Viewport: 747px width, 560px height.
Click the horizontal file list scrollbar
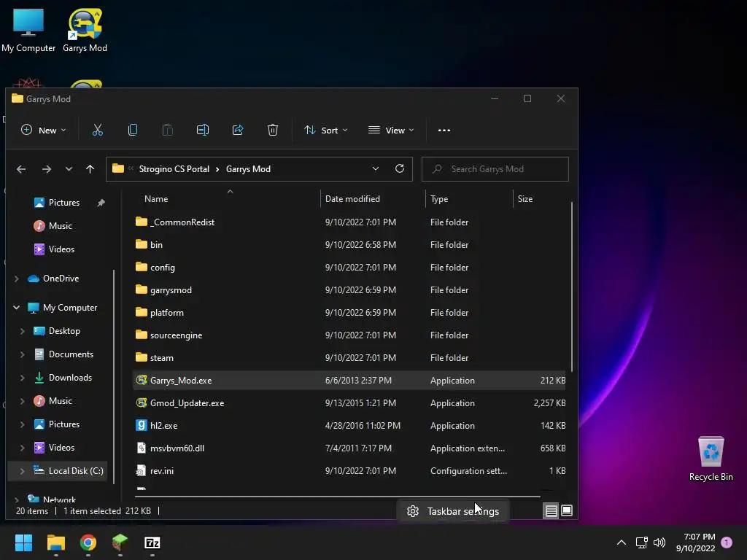(337, 496)
